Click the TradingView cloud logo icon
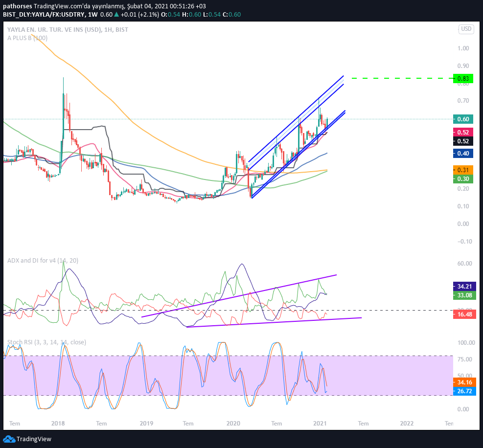Image resolution: width=483 pixels, height=448 pixels. [9, 439]
